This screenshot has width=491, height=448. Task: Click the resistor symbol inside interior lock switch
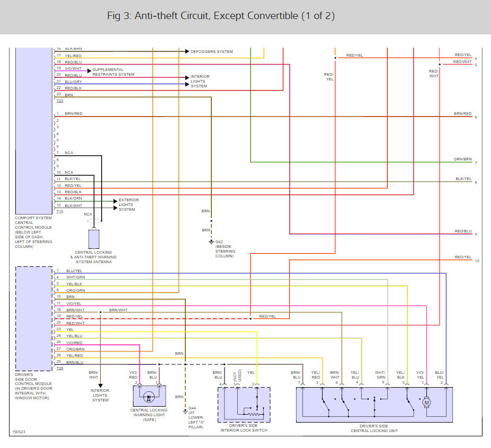254,414
